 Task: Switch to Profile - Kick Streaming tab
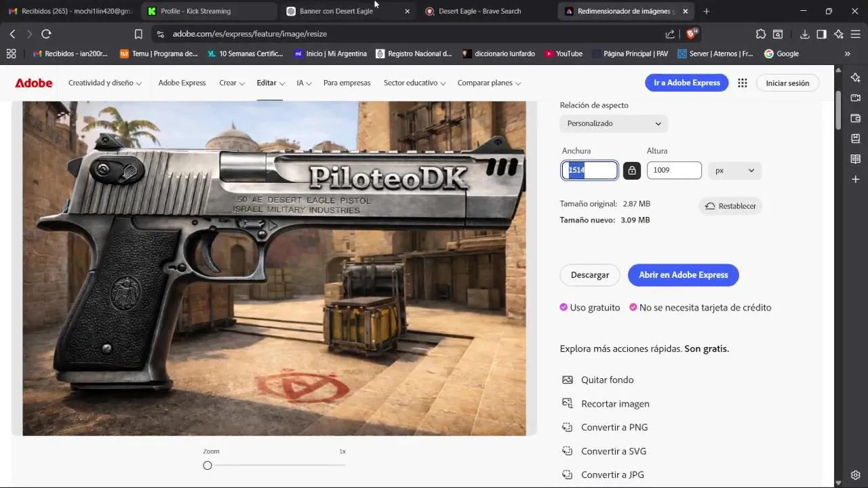coord(208,12)
